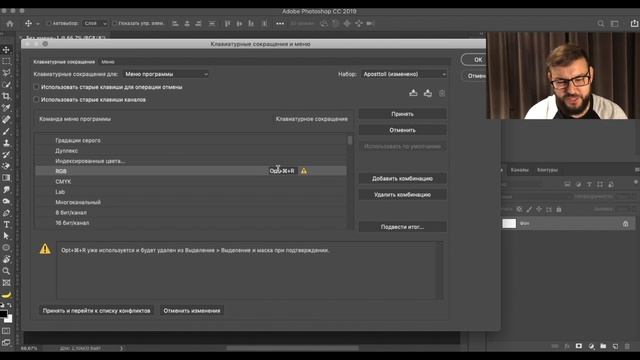Toggle 'Показать упр. элем.' checkbox

114,24
